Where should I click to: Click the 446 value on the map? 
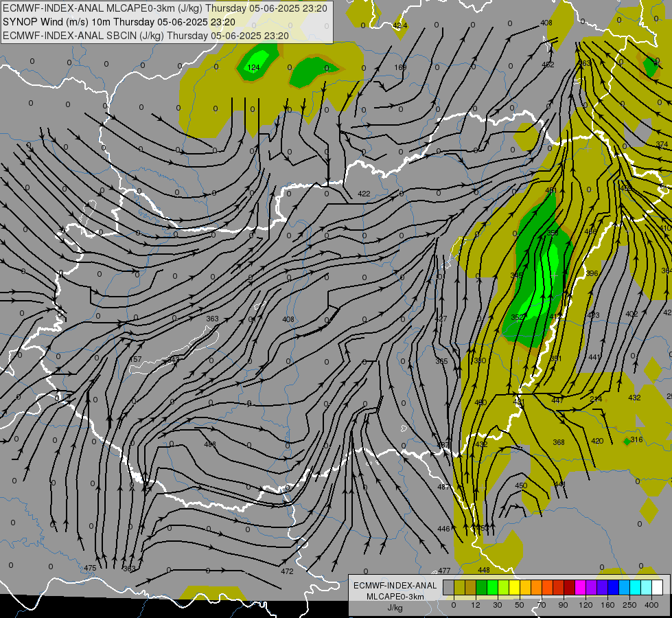443,529
